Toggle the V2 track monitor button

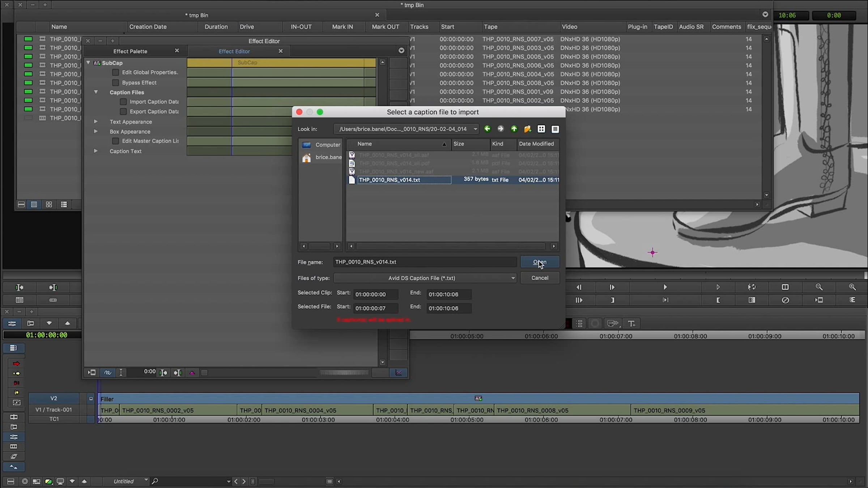tap(91, 399)
